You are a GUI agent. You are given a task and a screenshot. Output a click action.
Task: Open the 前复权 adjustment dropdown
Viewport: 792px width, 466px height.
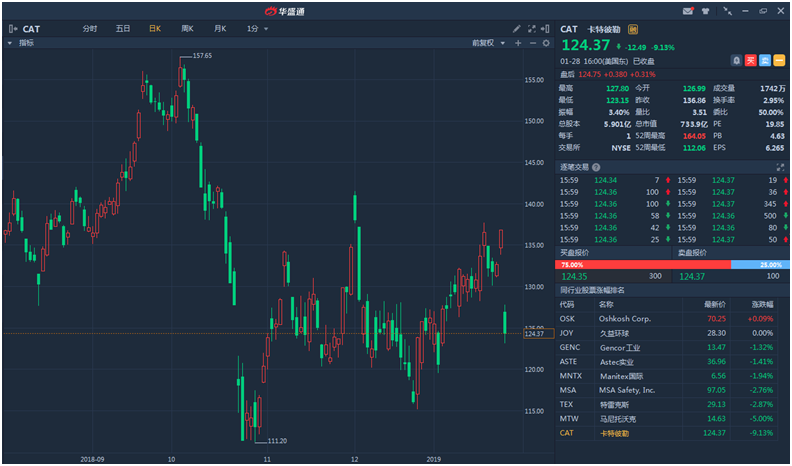pos(487,43)
